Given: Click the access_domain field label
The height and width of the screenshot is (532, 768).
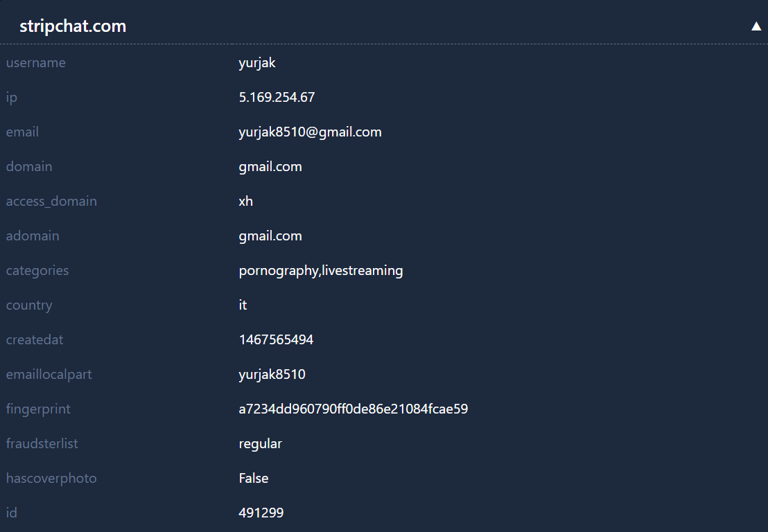Looking at the screenshot, I should [x=51, y=202].
